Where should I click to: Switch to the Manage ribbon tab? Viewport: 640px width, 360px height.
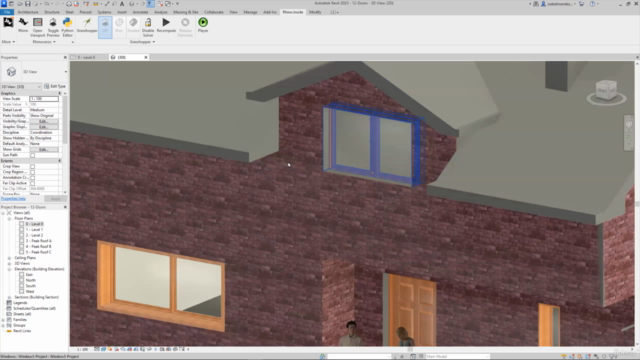click(x=250, y=12)
